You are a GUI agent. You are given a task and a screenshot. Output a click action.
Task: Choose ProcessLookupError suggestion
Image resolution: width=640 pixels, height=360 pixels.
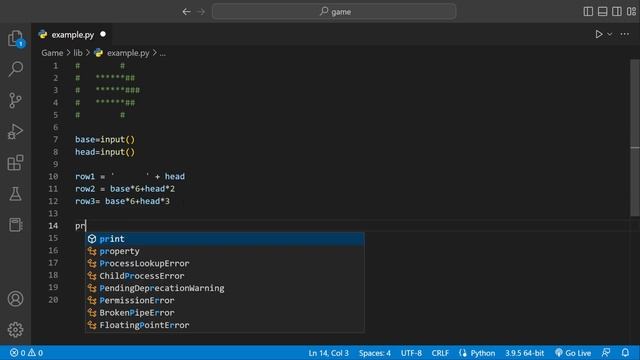[224, 263]
